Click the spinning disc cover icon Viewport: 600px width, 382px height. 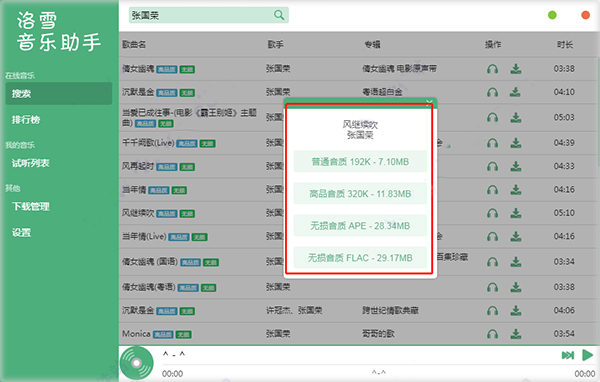(137, 363)
